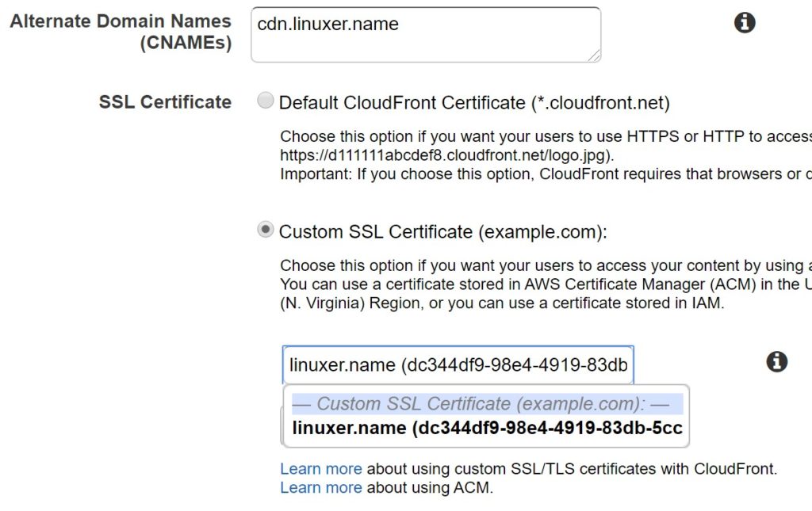Click the "Alternate Domain Names (CNAMEs)" field label
This screenshot has width=812, height=511.
pyautogui.click(x=121, y=32)
